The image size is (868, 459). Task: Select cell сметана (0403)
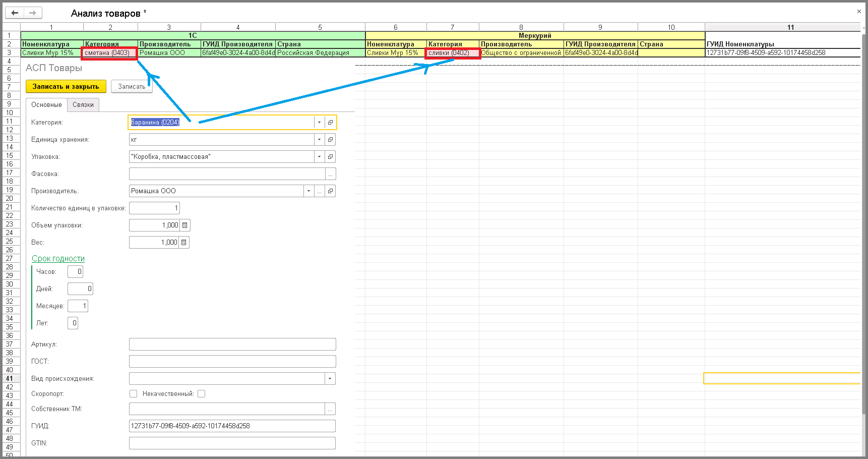coord(110,53)
